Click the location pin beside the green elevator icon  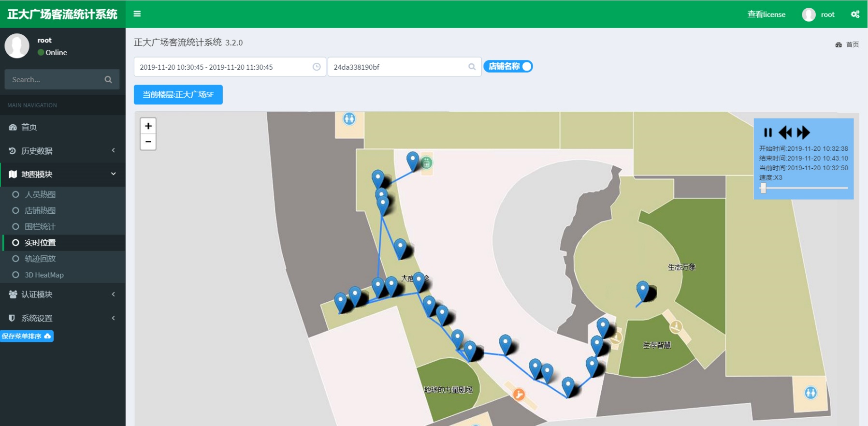tap(413, 161)
